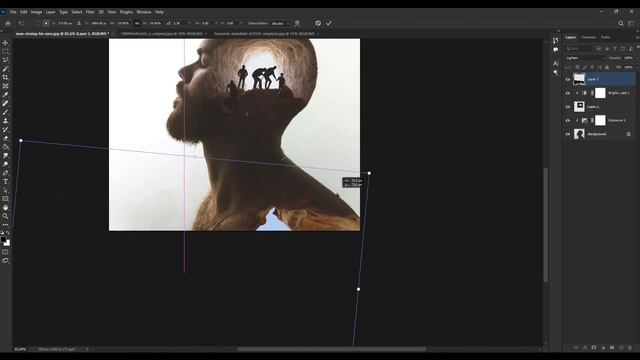Hide the layer between the two adjustment layers
Viewport: 640px width, 360px height.
point(567,107)
